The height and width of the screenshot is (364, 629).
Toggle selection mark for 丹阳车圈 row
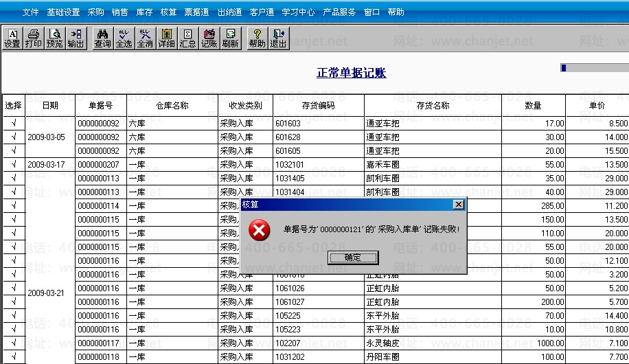pos(14,356)
